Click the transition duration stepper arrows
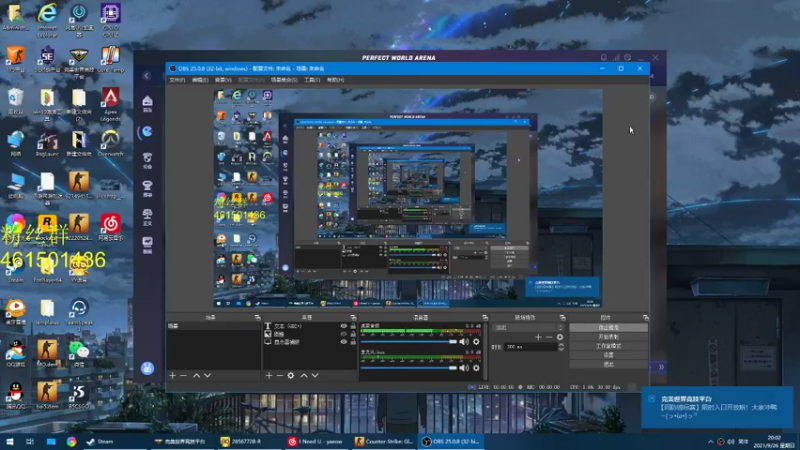The width and height of the screenshot is (800, 450). tap(561, 347)
